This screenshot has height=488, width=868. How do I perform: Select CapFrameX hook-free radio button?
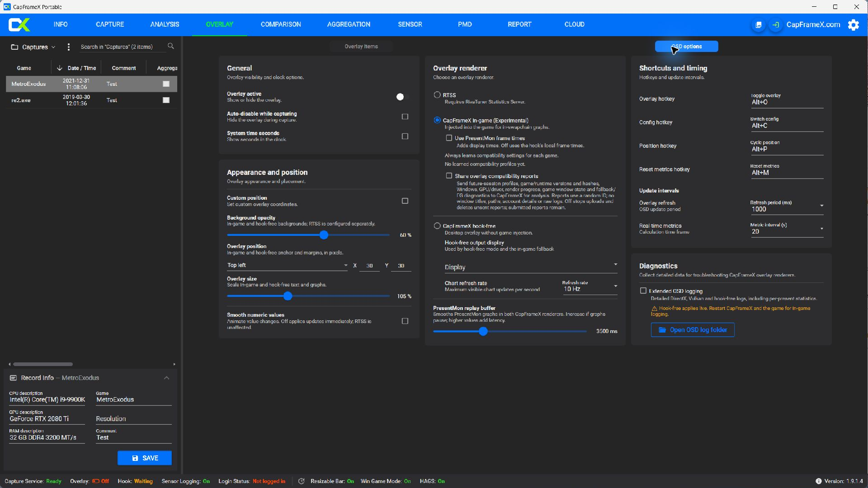click(x=437, y=226)
